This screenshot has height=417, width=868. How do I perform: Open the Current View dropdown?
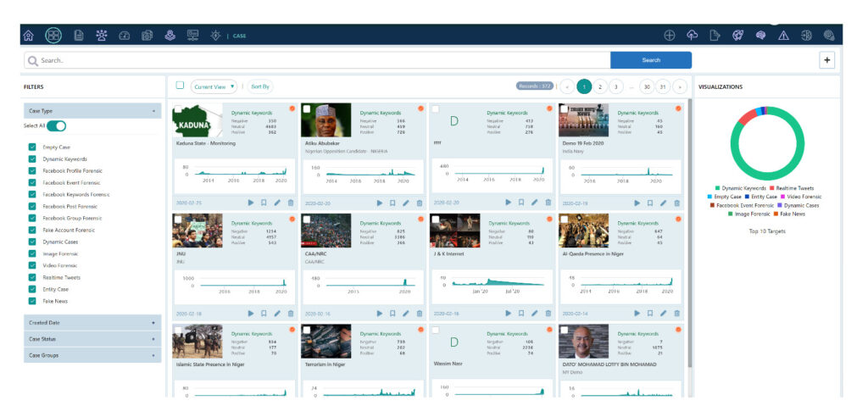[x=214, y=86]
